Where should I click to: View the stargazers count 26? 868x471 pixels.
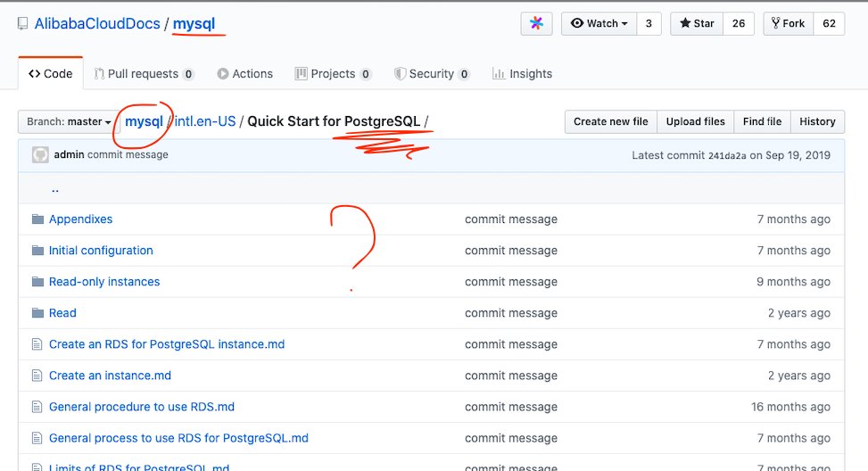[x=739, y=23]
